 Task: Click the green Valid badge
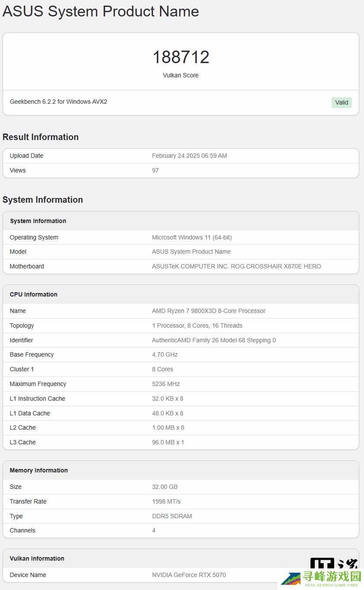pos(342,102)
